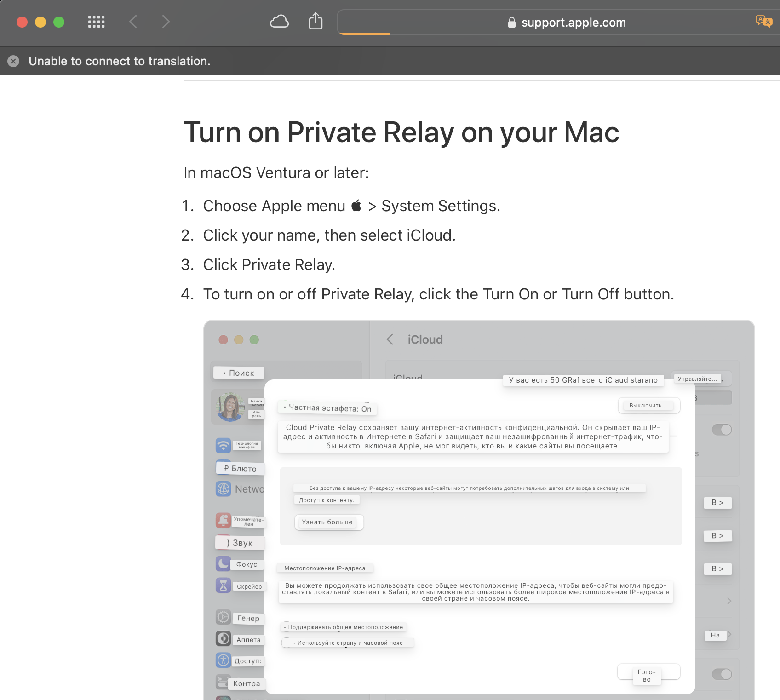Click the Доступ к контенту. text
The image size is (780, 700).
[x=327, y=500]
